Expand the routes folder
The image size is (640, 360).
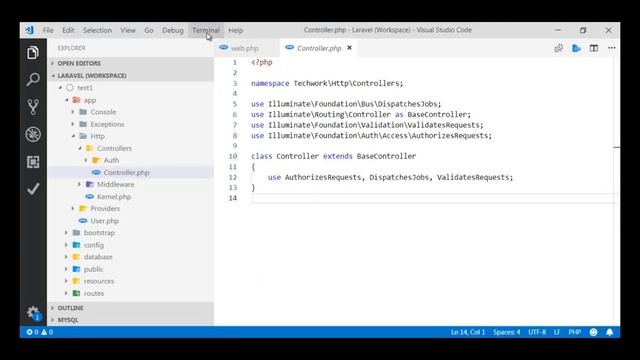pos(67,293)
